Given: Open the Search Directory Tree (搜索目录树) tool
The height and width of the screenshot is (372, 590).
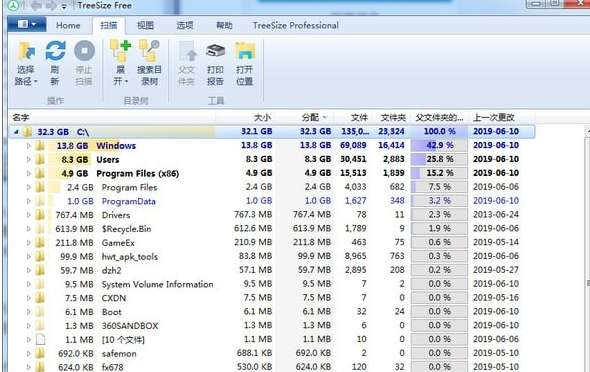Looking at the screenshot, I should click(x=149, y=51).
